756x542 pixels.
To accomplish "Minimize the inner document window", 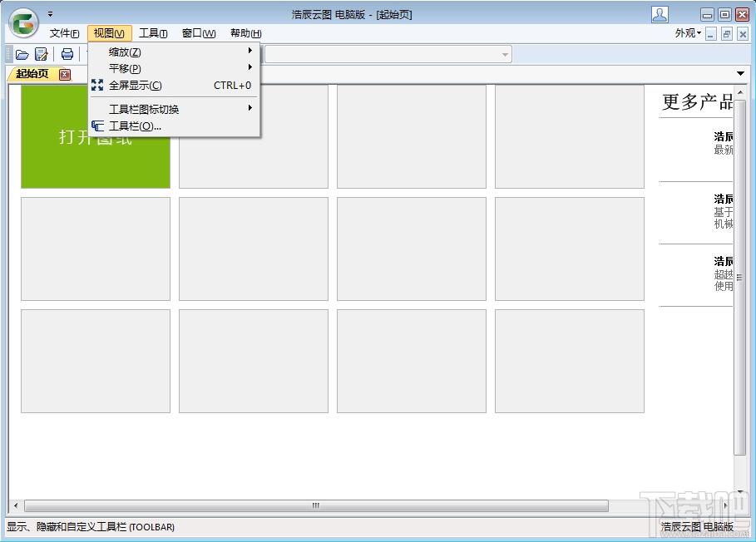I will (x=711, y=34).
